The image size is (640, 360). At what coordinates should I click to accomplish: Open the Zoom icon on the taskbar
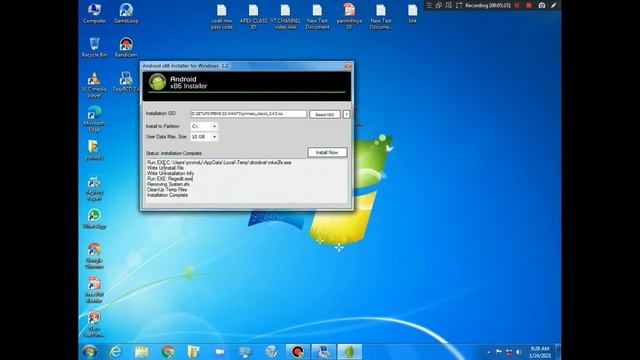(220, 351)
